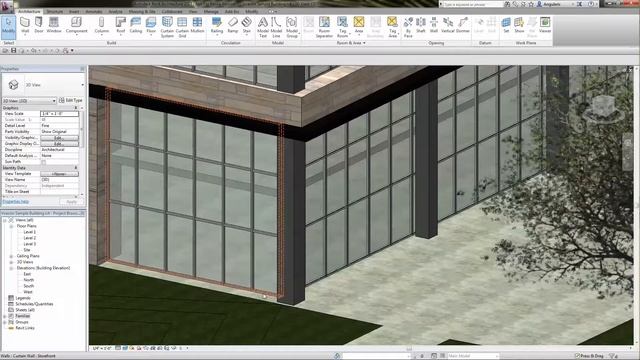
Task: Open the Annotate ribbon tab
Action: click(x=93, y=11)
